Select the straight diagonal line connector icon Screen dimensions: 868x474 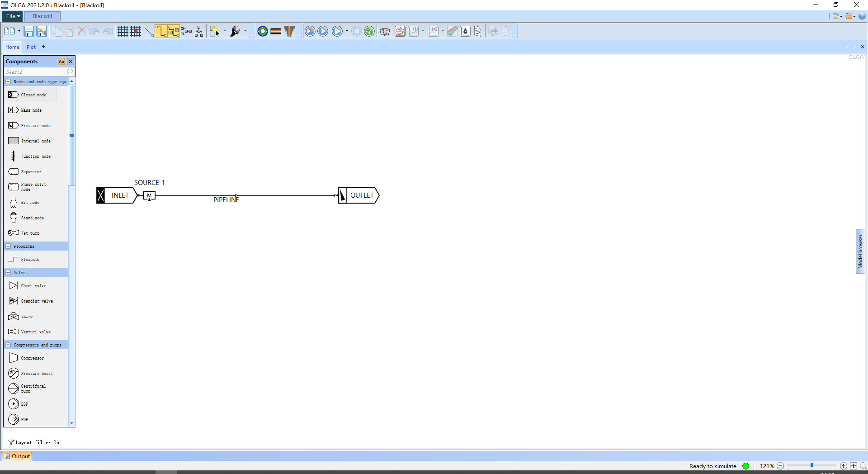[x=148, y=31]
